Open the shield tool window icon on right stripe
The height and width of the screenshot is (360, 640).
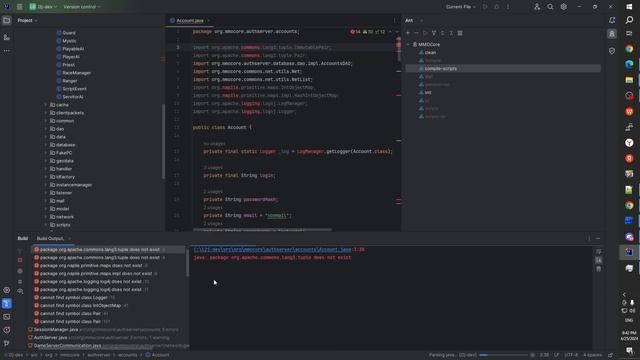click(x=612, y=51)
